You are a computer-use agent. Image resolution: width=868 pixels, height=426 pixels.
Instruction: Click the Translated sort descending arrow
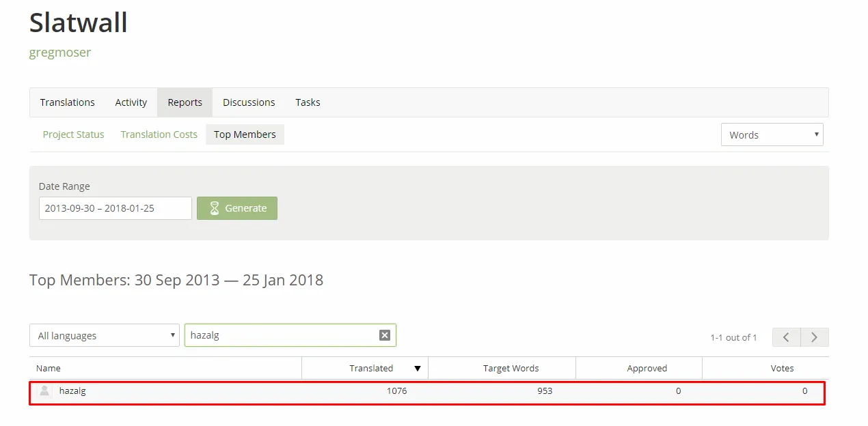(418, 369)
